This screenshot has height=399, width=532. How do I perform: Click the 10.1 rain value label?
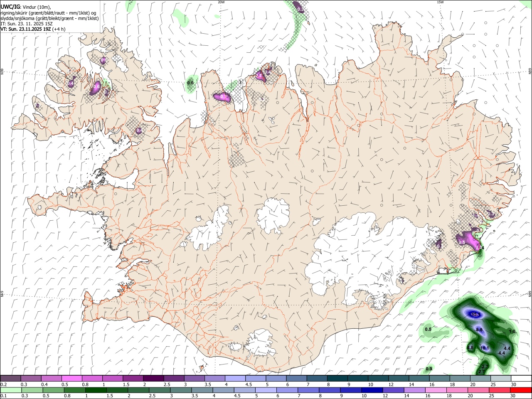pyautogui.click(x=485, y=348)
